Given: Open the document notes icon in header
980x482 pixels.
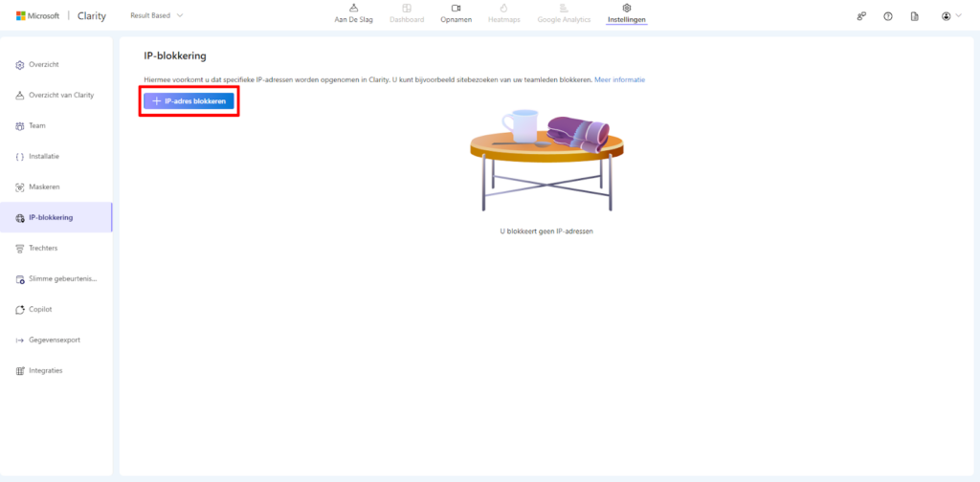Looking at the screenshot, I should point(914,16).
